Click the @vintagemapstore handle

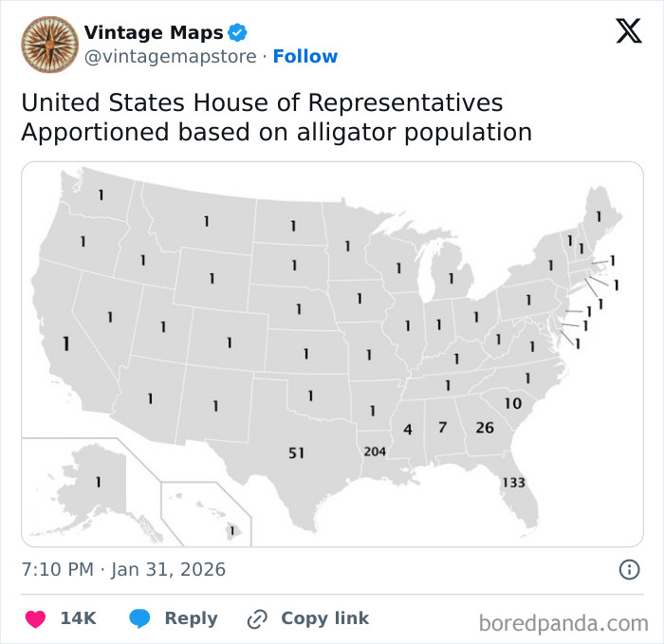[171, 56]
